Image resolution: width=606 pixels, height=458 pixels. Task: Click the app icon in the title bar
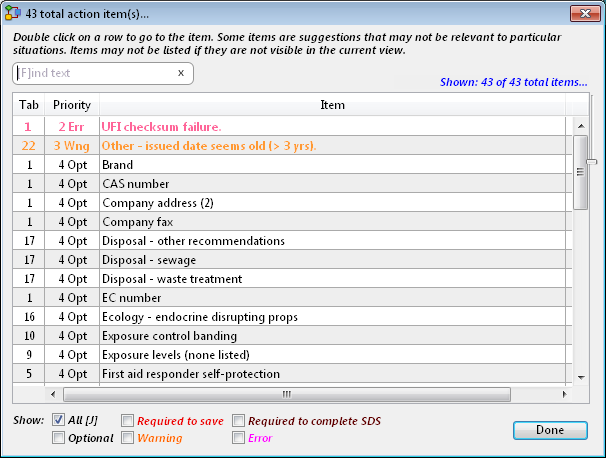click(x=12, y=13)
